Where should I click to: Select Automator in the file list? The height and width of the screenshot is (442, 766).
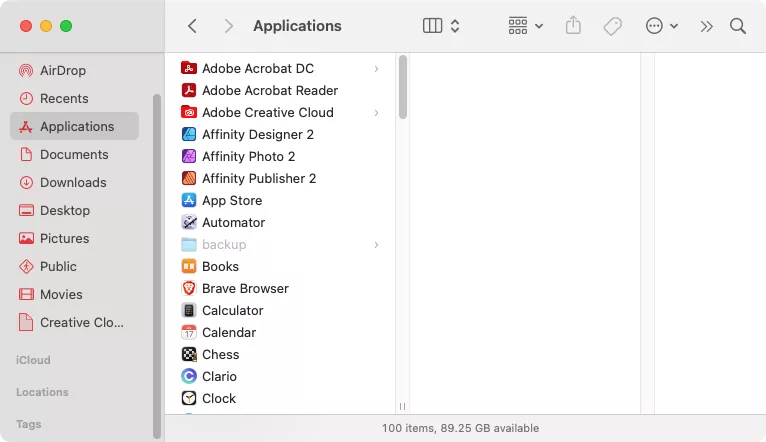pos(233,222)
